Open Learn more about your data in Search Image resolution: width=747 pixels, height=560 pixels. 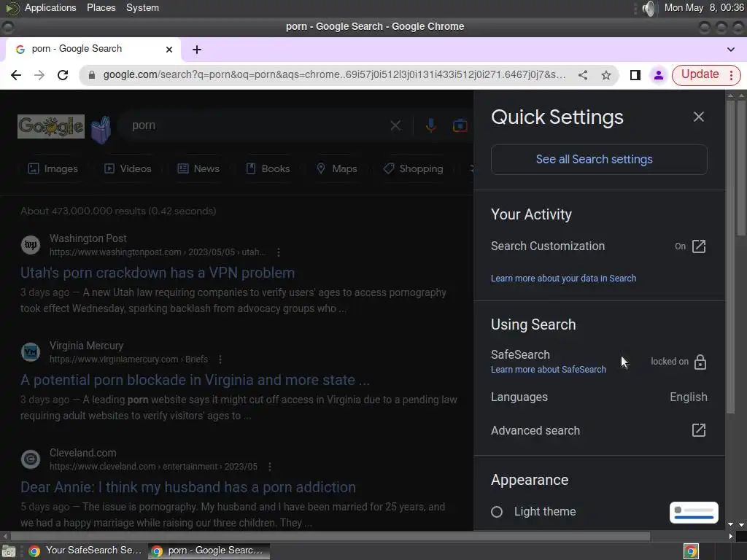click(563, 278)
